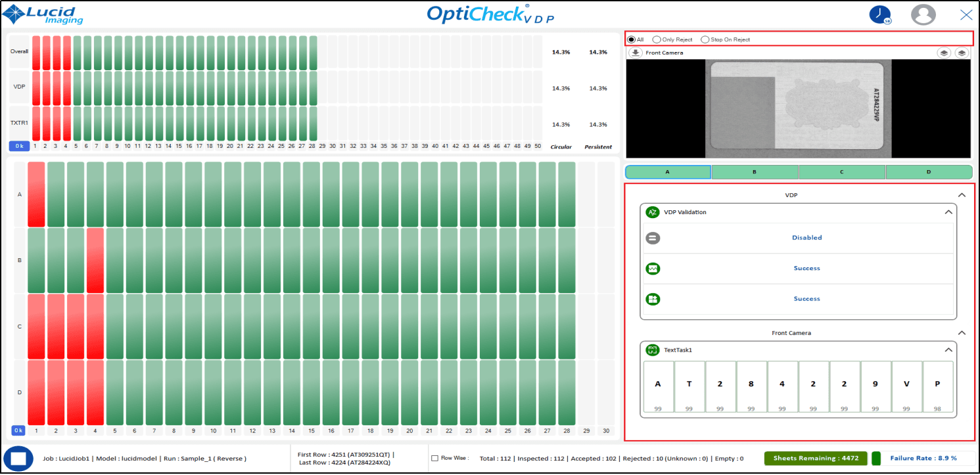
Task: Collapse the VDP Validation panel
Action: tap(948, 212)
